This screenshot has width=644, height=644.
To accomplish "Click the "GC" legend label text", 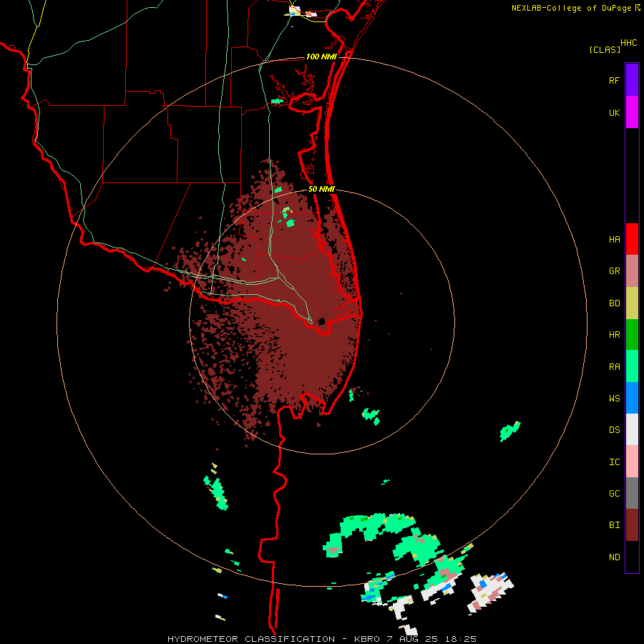I will click(614, 494).
